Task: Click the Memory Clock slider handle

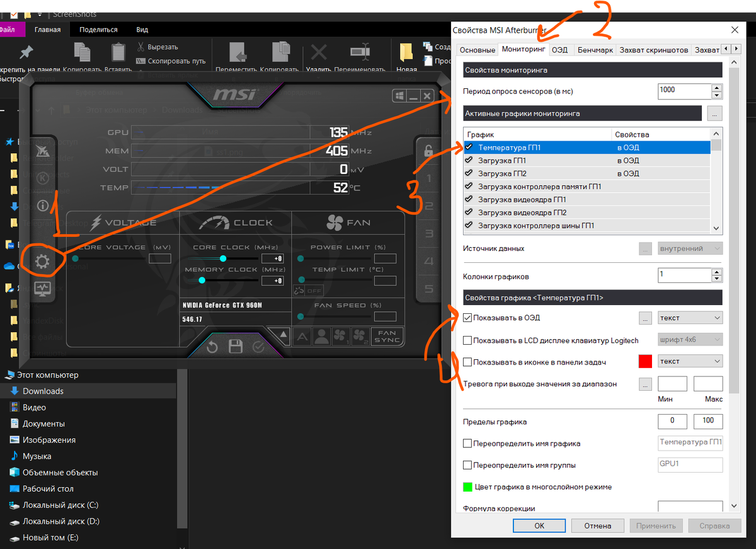Action: (x=202, y=280)
